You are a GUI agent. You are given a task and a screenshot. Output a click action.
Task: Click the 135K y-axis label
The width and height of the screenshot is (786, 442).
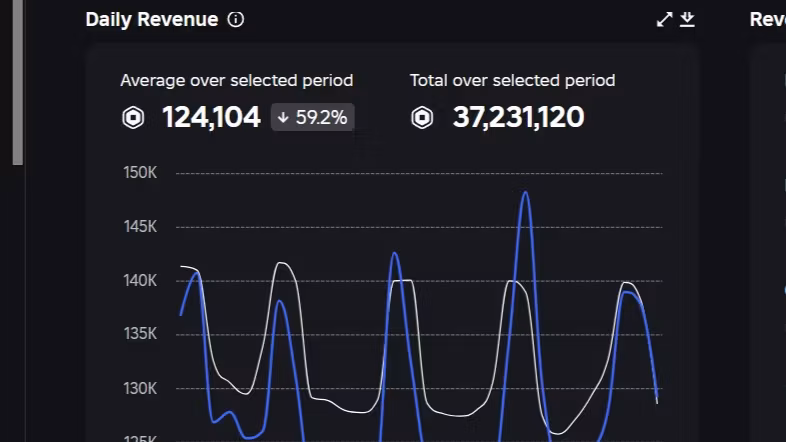[x=140, y=334]
